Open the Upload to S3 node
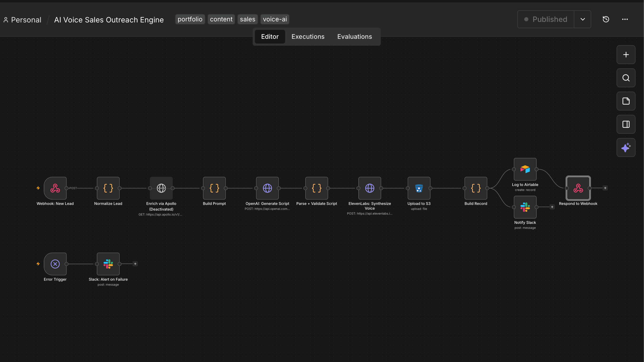This screenshot has height=362, width=644. (x=419, y=188)
